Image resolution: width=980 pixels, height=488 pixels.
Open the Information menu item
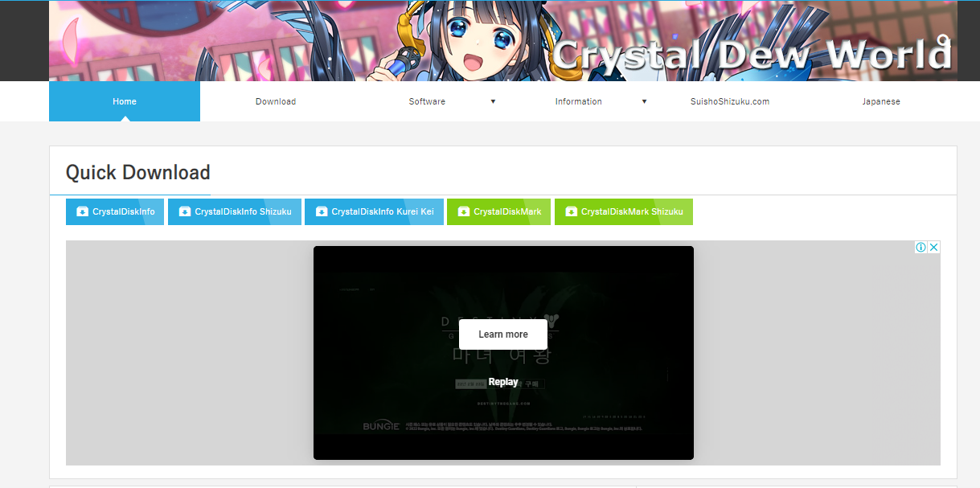578,101
